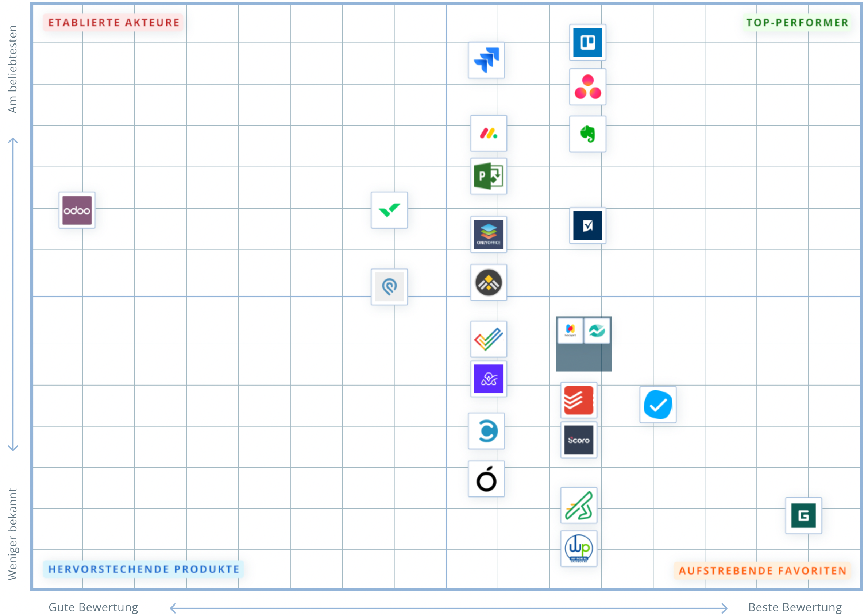Click the dark green G logo tile

point(803,516)
